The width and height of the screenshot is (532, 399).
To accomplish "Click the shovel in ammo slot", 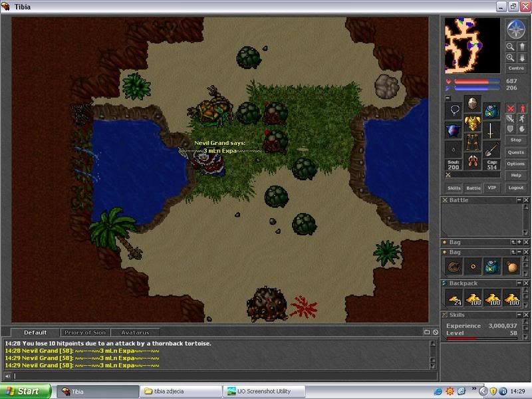I will 491,150.
